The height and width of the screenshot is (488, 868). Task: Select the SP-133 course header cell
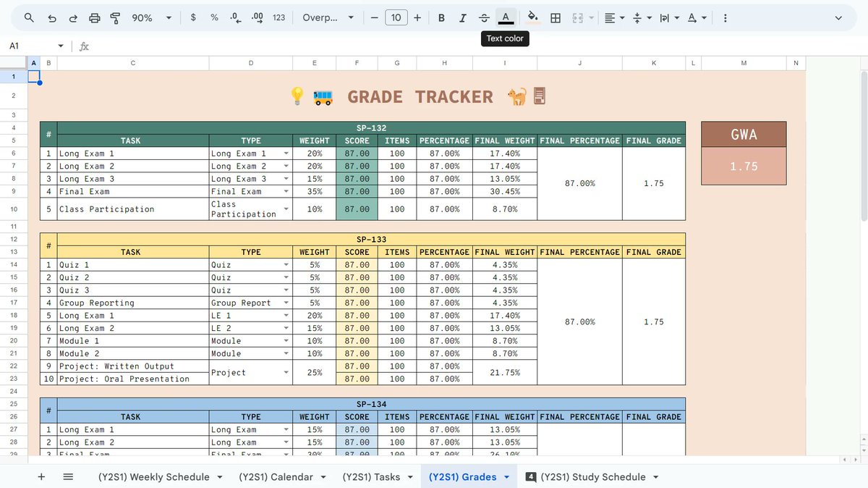click(371, 240)
